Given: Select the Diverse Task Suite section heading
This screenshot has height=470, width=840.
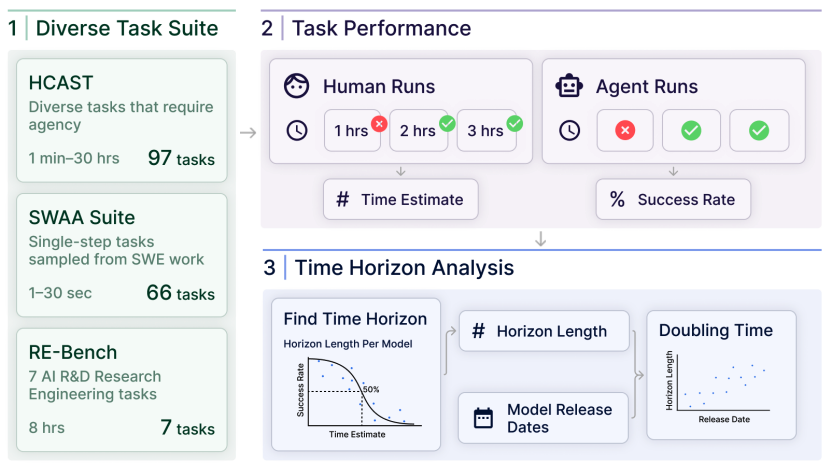Looking at the screenshot, I should pos(126,28).
